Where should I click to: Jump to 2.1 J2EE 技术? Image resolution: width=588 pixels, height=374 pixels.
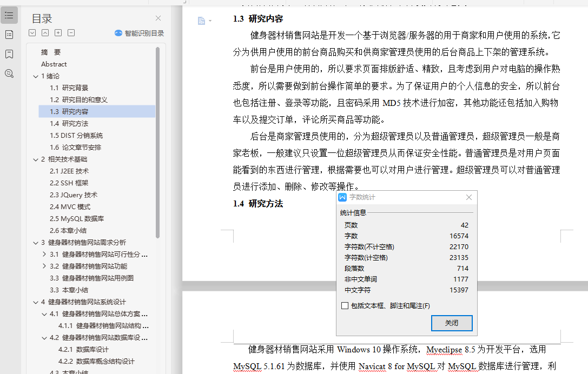69,171
